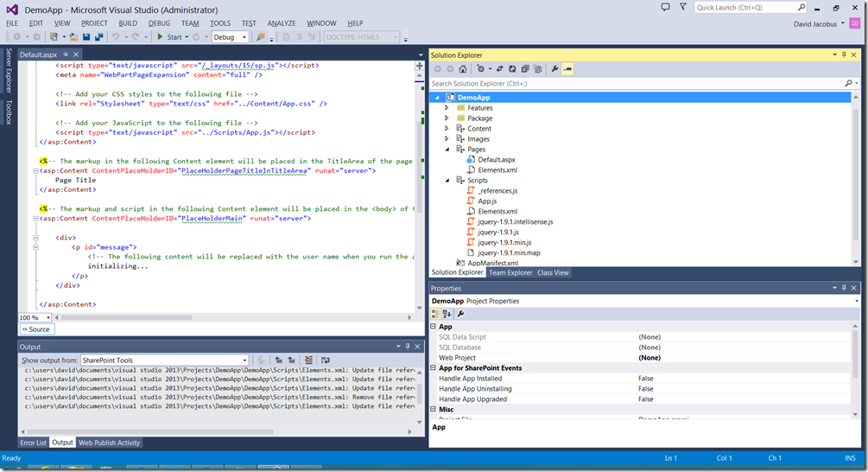Open the TOOLS menu

tap(220, 23)
